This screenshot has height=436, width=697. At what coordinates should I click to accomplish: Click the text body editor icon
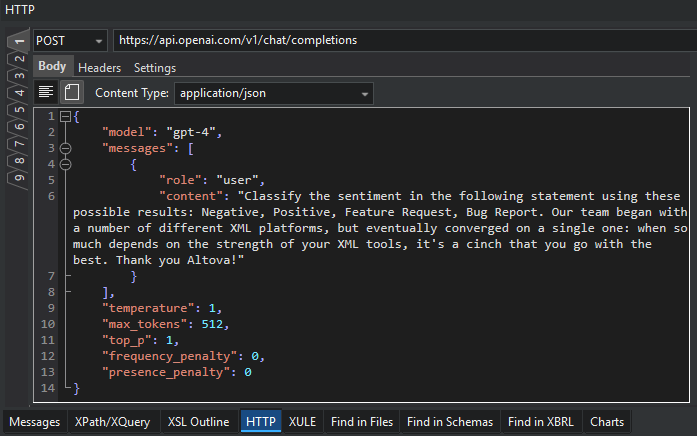point(46,93)
